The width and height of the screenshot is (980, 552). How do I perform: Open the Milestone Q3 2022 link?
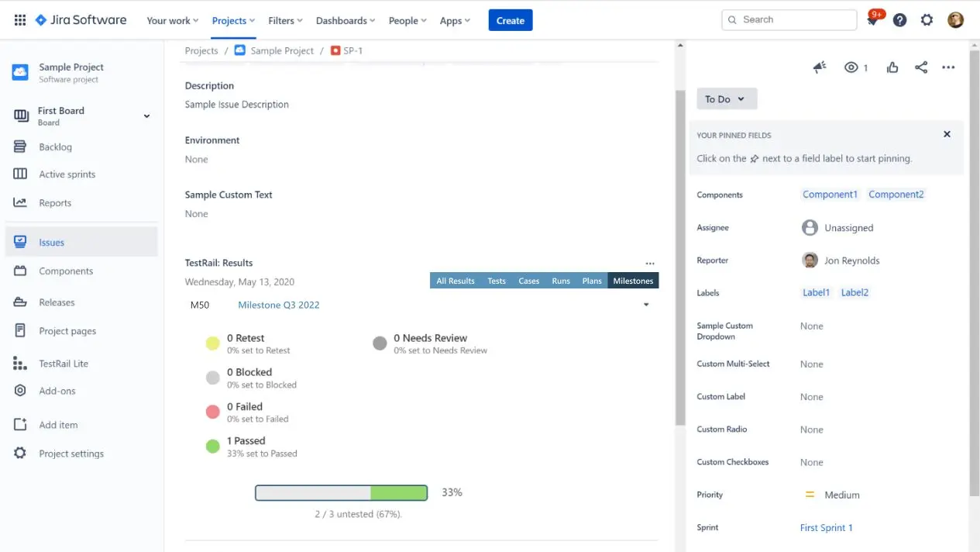click(x=279, y=305)
